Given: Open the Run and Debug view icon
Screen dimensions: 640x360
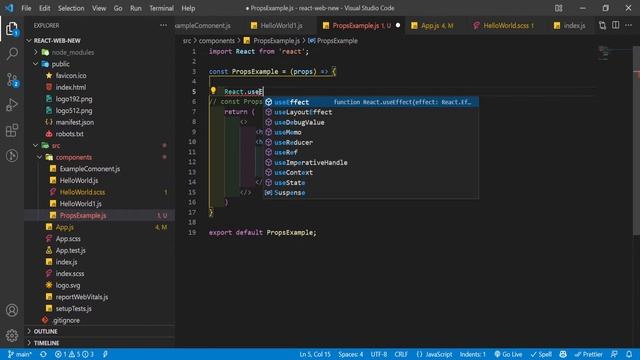Looking at the screenshot, I should tap(12, 105).
